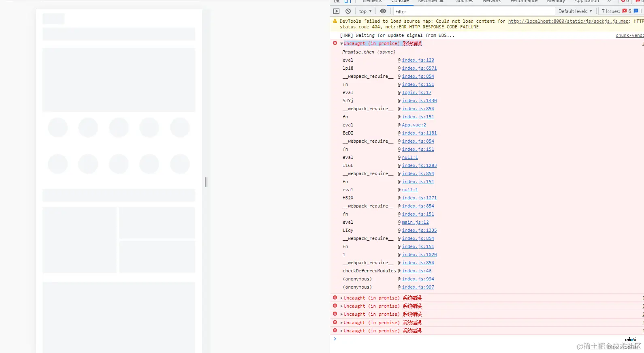This screenshot has width=644, height=353.
Task: Select the '[HMR] Waiting for update signal' message
Action: coord(397,35)
